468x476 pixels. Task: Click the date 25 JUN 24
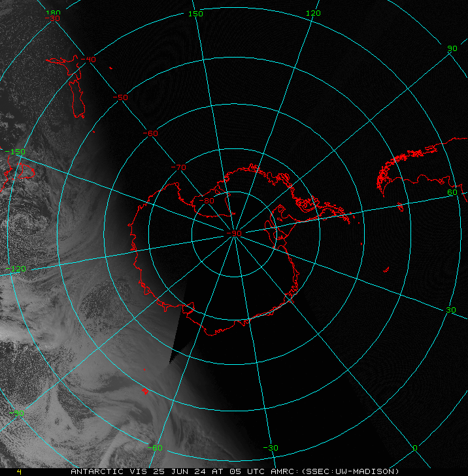[x=180, y=471]
